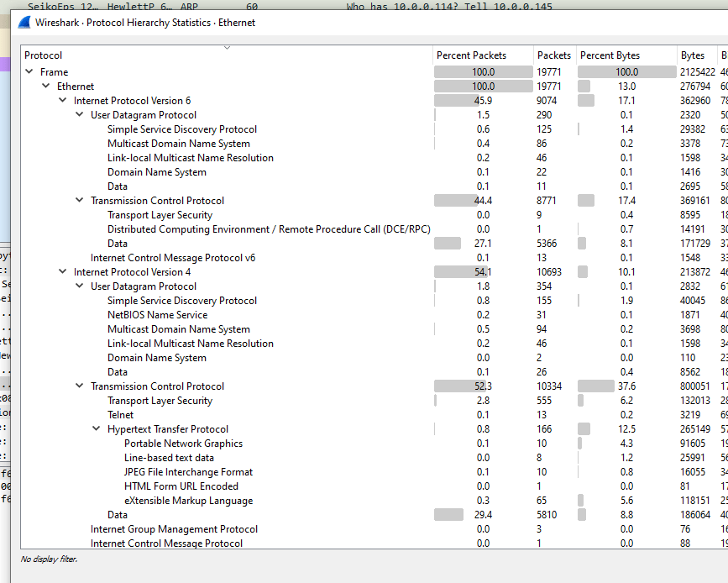The image size is (728, 583).
Task: Select the Telnet protocol row
Action: 120,415
